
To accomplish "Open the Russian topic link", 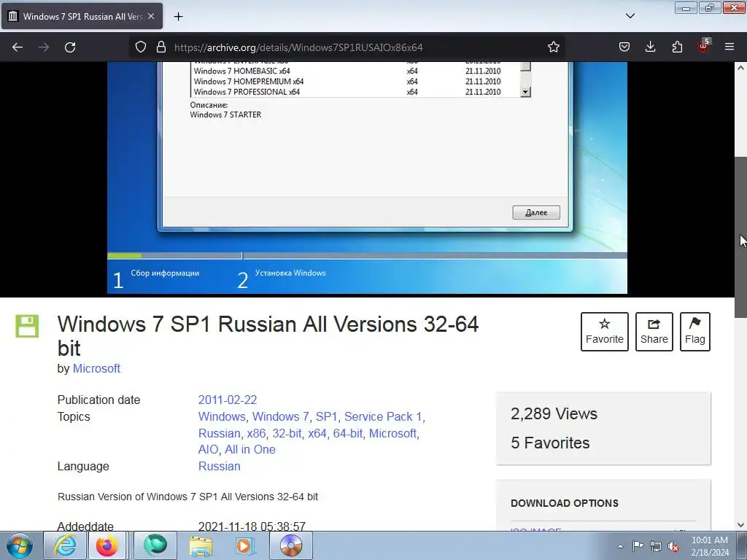I will coord(219,433).
